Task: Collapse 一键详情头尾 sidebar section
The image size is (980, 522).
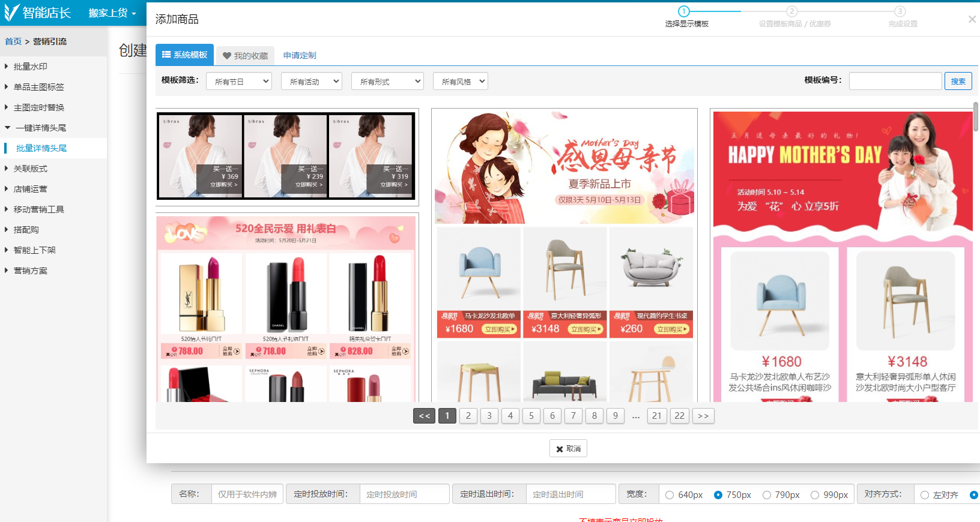Action: tap(41, 128)
